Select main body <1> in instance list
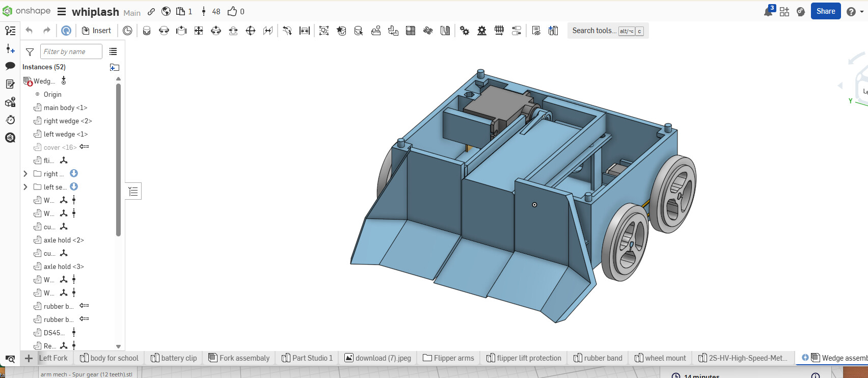 pos(65,107)
